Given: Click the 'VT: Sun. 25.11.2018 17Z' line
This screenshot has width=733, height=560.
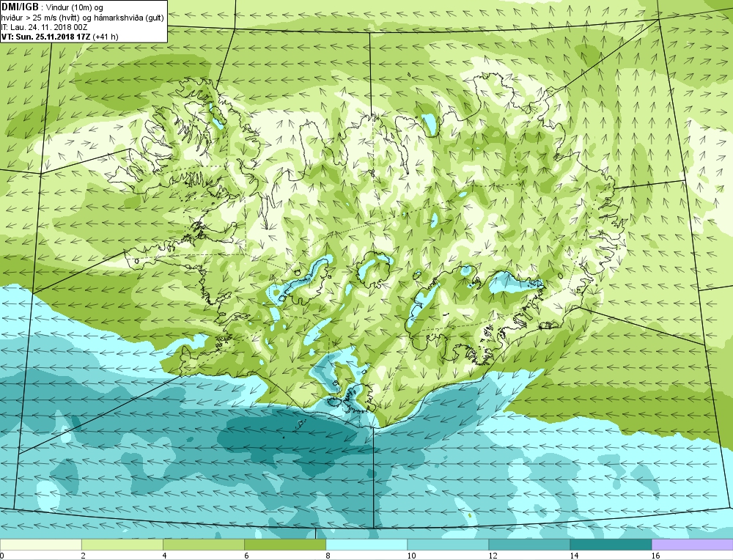Looking at the screenshot, I should click(60, 37).
